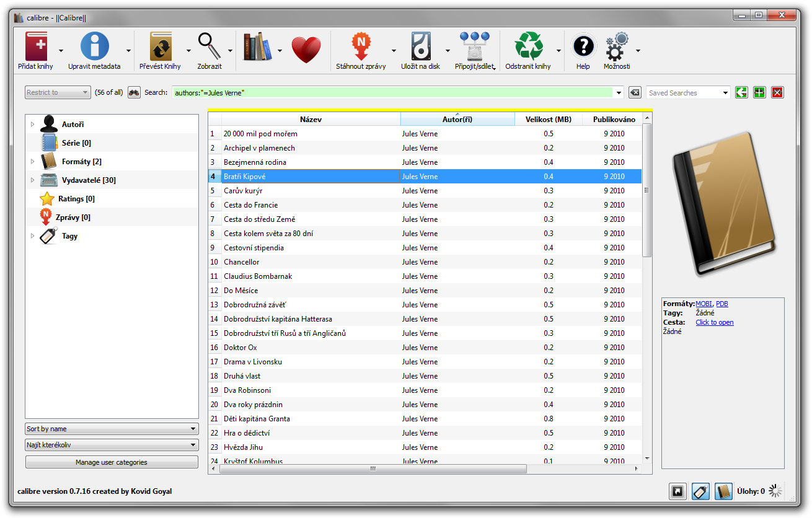Toggle cover browser button in status bar
The image size is (812, 518).
click(x=677, y=491)
